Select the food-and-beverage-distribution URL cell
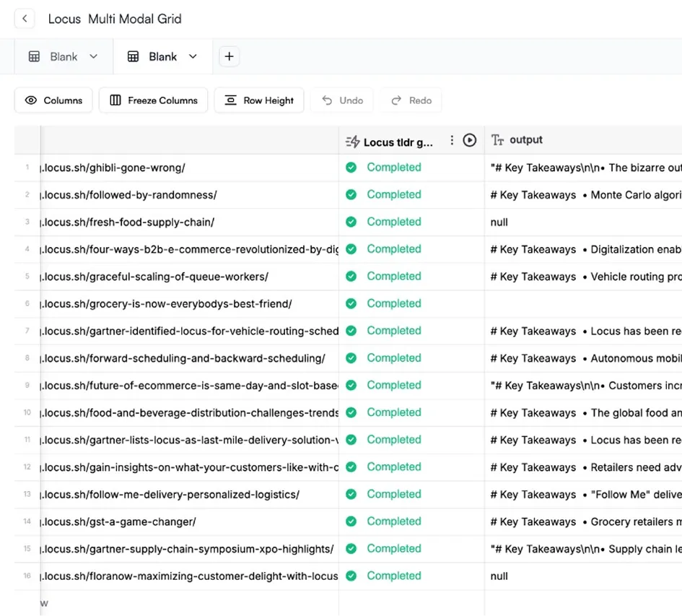This screenshot has width=682, height=616. click(190, 412)
